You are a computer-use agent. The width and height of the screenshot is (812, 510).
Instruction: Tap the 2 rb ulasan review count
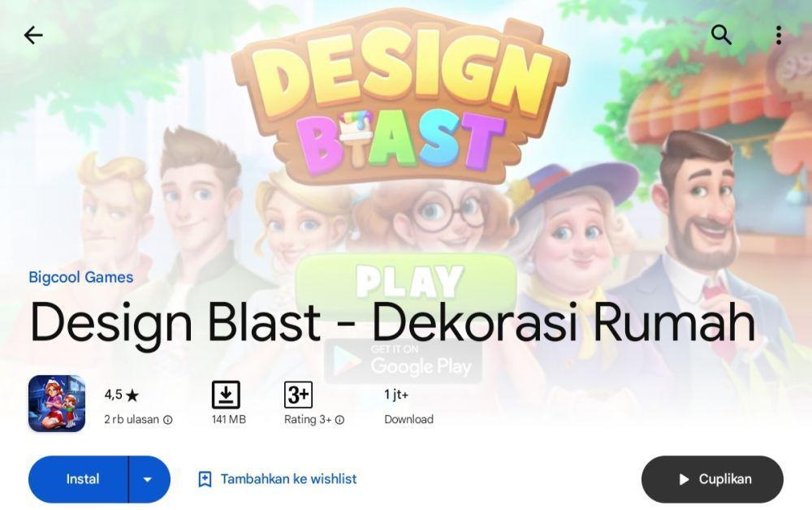point(132,419)
